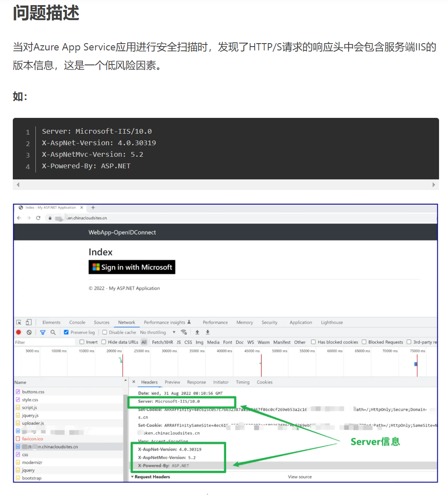448x495 pixels.
Task: Filter requests by JS type
Action: (x=179, y=342)
